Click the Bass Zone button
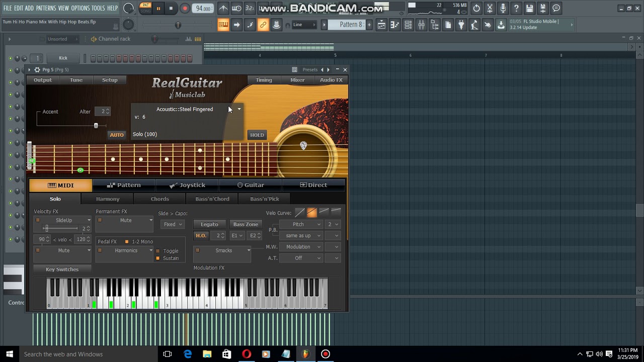The height and width of the screenshot is (362, 644). coord(246,224)
